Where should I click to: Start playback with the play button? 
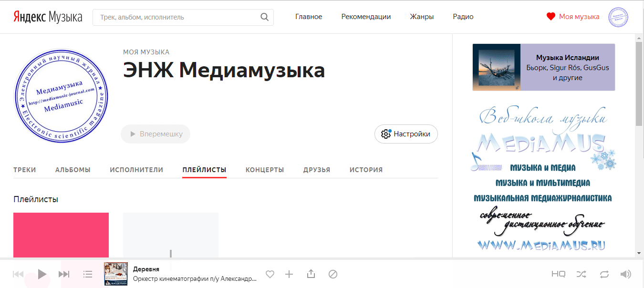[x=42, y=274]
